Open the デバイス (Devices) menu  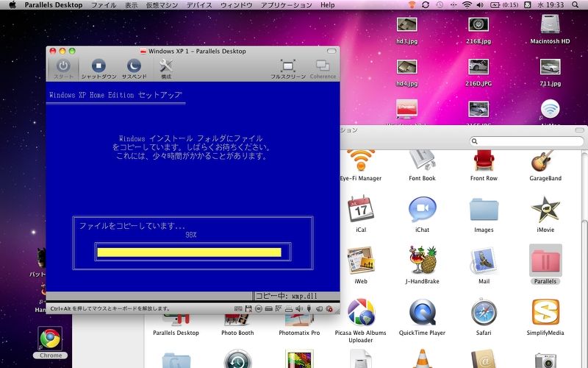(x=199, y=5)
